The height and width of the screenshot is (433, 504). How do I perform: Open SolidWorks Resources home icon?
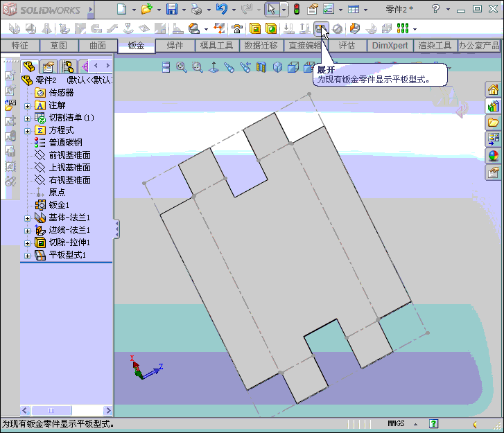pos(494,89)
